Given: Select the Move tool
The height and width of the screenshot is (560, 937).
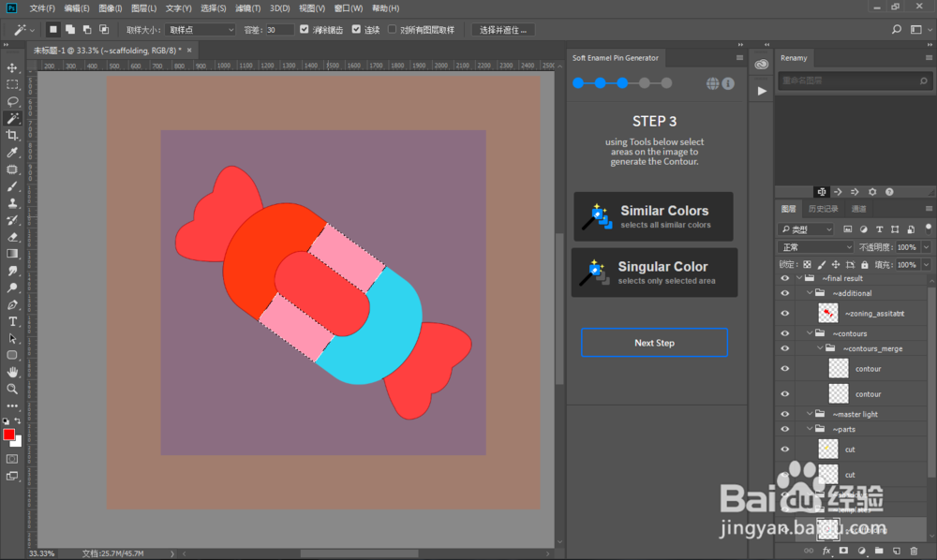Looking at the screenshot, I should click(12, 68).
